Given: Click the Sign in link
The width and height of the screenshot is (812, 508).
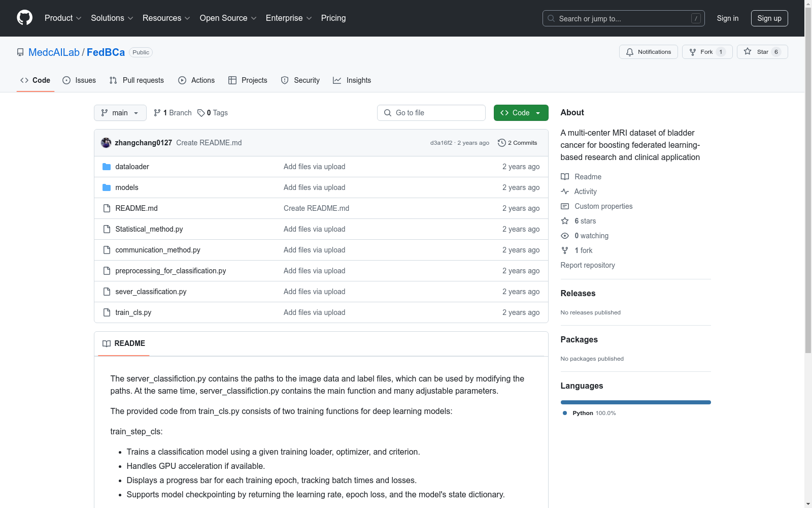Looking at the screenshot, I should (728, 18).
